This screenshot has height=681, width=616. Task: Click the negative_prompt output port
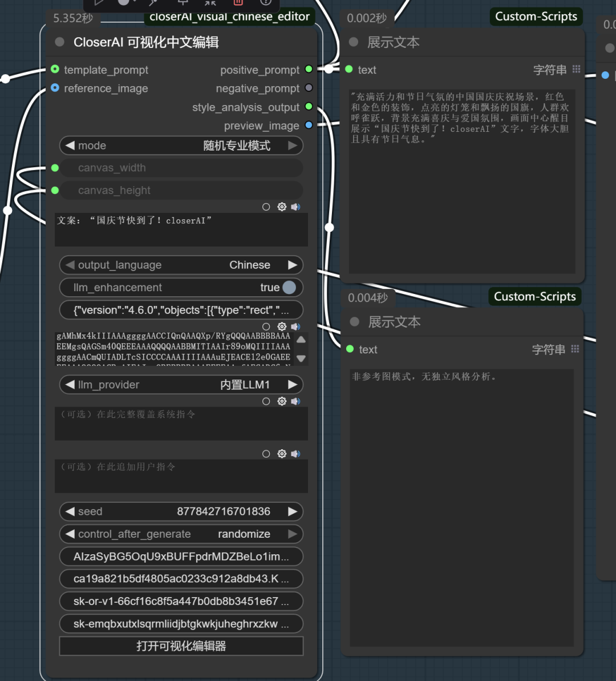coord(309,88)
